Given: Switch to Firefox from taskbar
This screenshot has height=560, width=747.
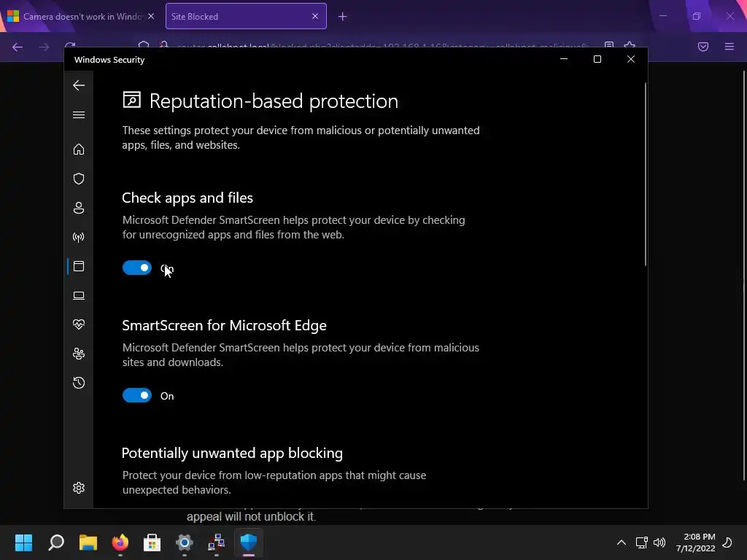Looking at the screenshot, I should point(120,542).
